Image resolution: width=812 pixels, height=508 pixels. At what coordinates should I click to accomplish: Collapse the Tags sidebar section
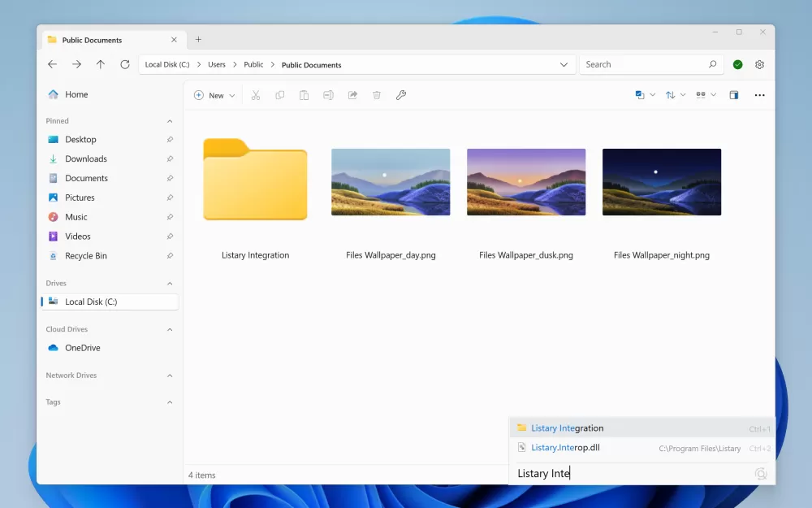pyautogui.click(x=170, y=402)
